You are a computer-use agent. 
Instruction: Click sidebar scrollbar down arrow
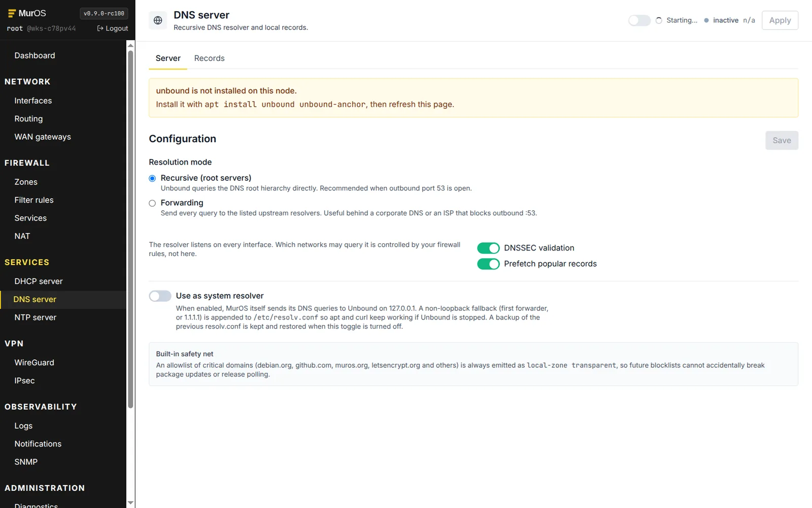coord(130,503)
